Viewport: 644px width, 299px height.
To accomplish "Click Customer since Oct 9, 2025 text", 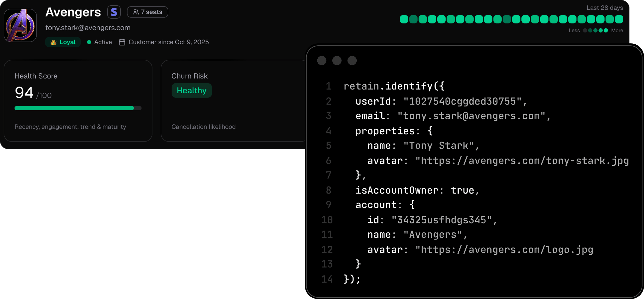I will tap(169, 42).
